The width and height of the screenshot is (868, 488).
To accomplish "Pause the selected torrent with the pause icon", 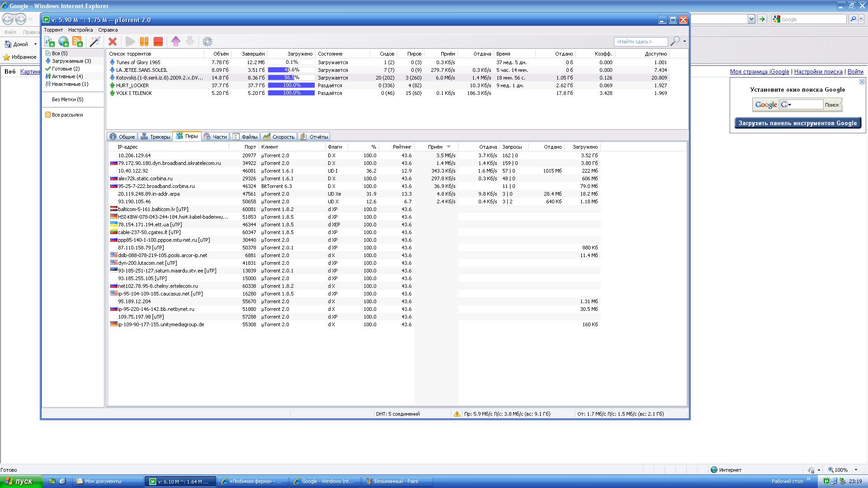I will tap(144, 42).
